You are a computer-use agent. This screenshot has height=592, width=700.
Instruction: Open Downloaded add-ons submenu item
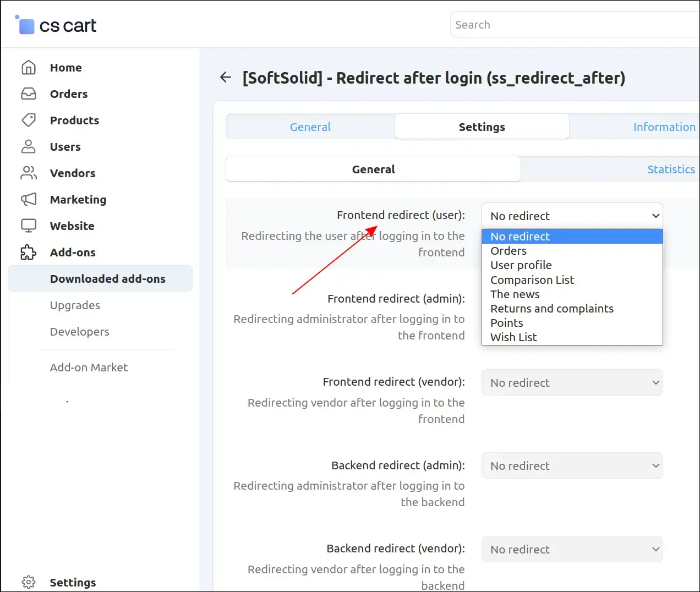coord(100,278)
